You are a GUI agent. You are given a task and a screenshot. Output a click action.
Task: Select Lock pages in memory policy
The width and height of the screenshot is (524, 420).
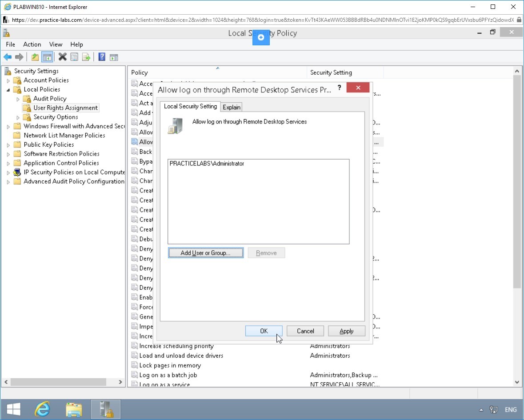click(x=170, y=365)
